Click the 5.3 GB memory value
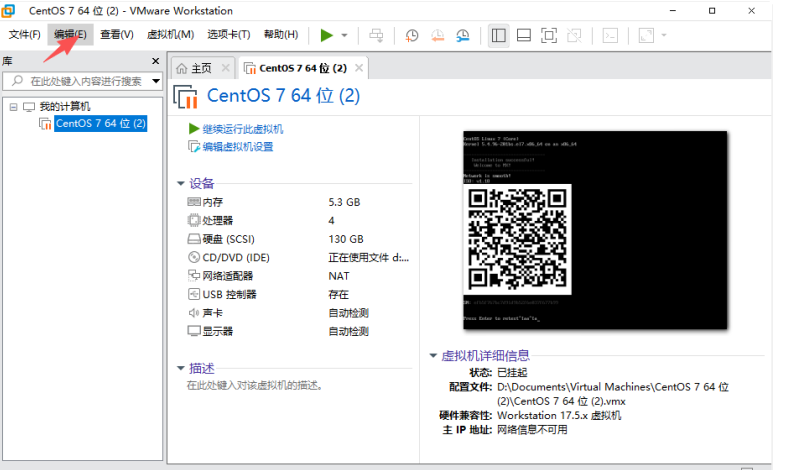This screenshot has width=789, height=470. [344, 202]
